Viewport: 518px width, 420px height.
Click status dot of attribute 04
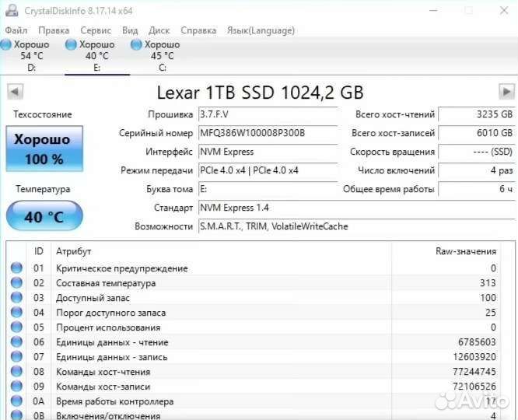click(16, 312)
